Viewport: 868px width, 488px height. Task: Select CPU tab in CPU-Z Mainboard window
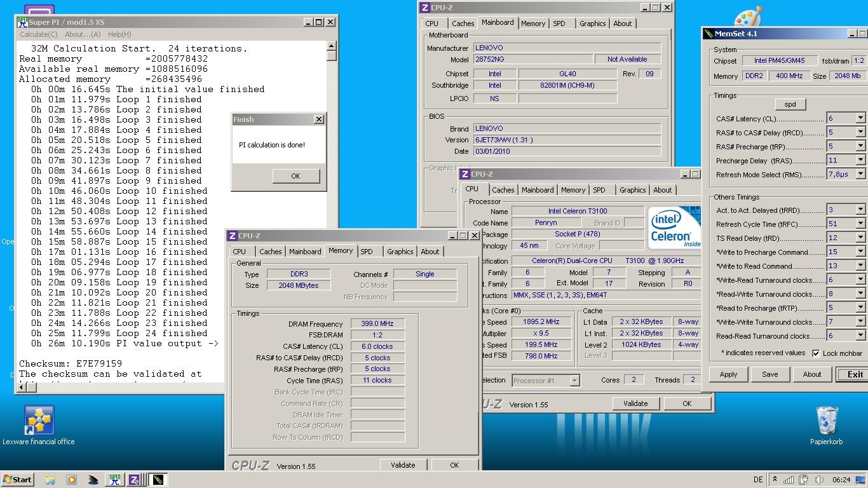pos(432,24)
